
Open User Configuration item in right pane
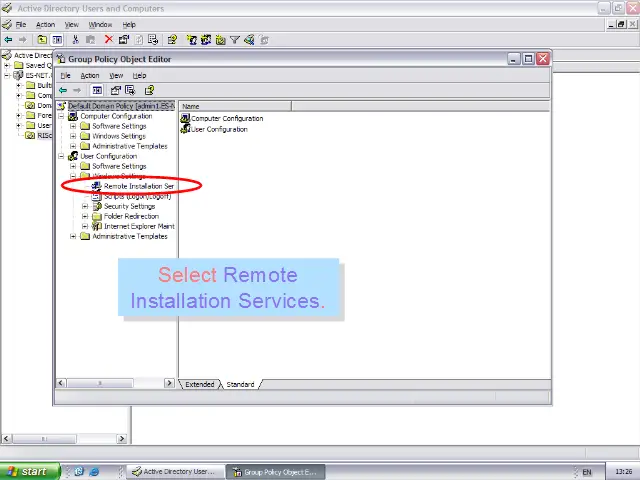click(219, 129)
